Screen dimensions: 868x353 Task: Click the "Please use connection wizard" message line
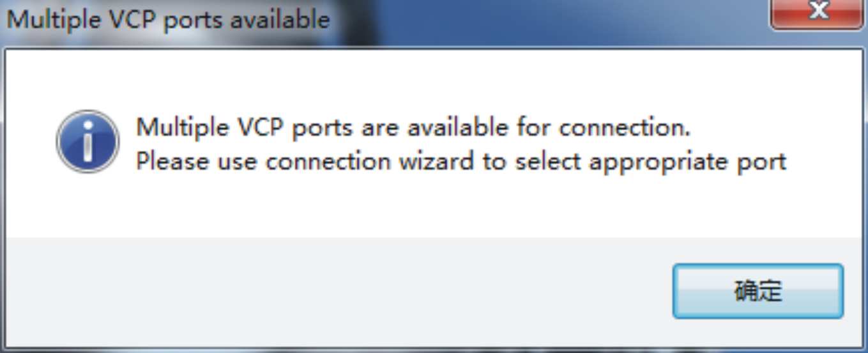(x=461, y=161)
